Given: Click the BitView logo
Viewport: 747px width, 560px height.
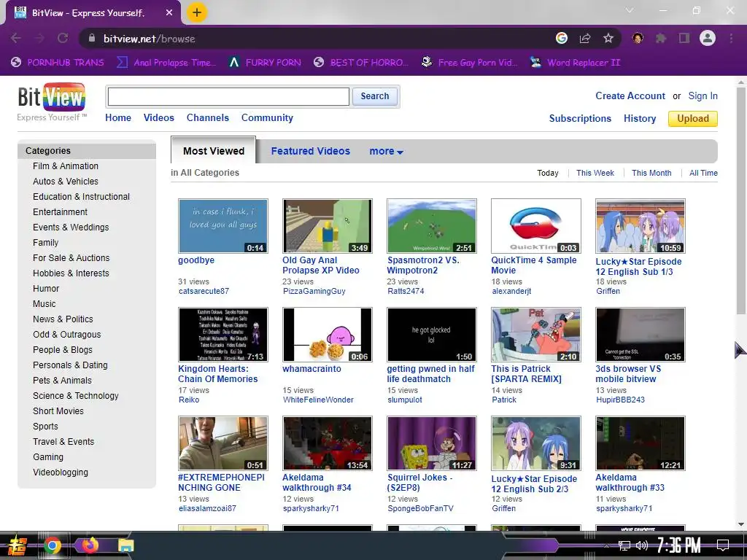Looking at the screenshot, I should pos(52,97).
